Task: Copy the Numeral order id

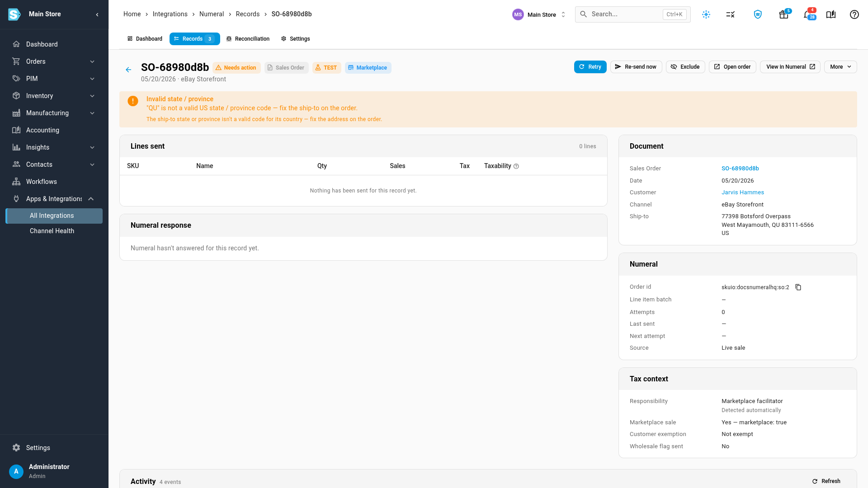Action: (x=798, y=287)
